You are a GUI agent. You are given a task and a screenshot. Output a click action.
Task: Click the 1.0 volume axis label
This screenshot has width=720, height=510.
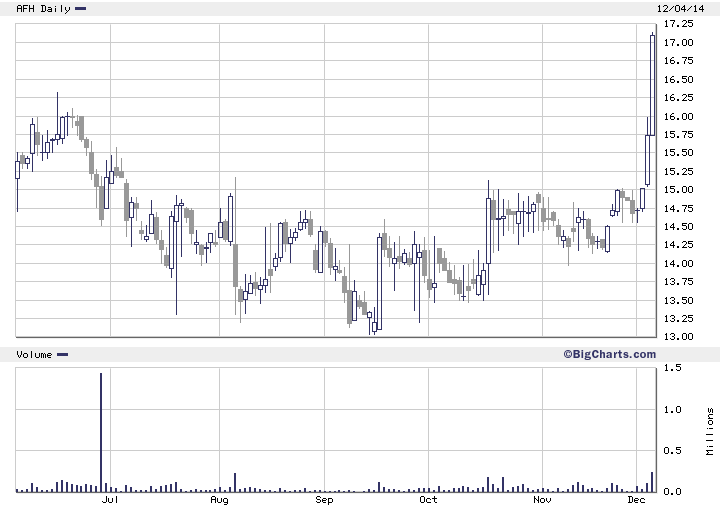point(672,409)
